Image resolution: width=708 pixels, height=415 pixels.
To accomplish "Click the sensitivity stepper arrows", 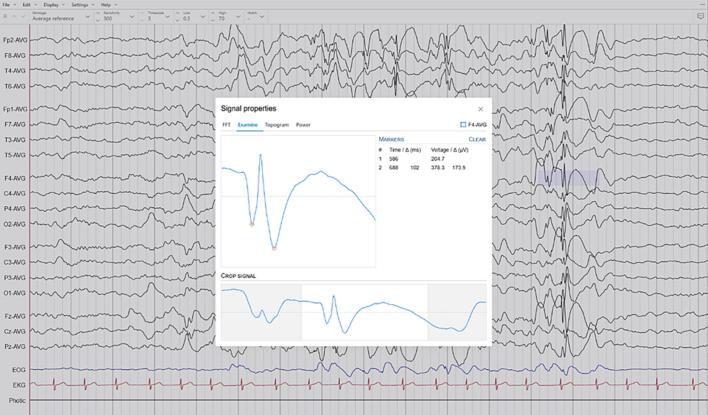I will click(x=98, y=17).
